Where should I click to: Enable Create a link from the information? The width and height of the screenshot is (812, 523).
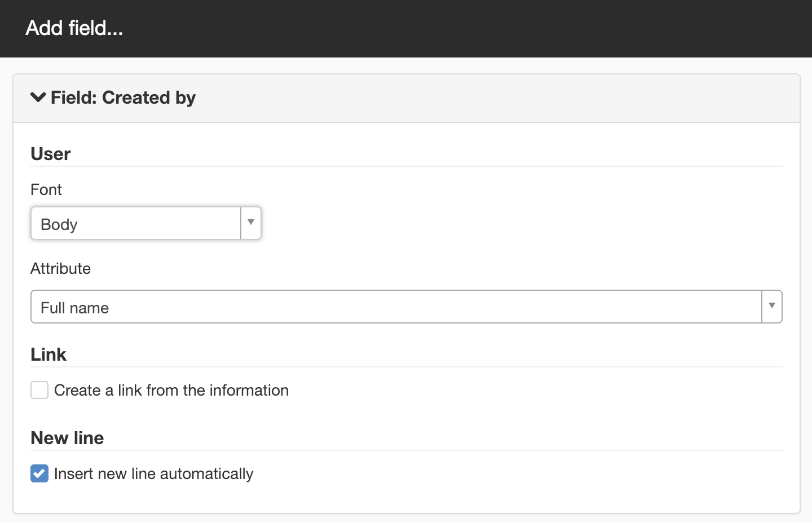(39, 390)
